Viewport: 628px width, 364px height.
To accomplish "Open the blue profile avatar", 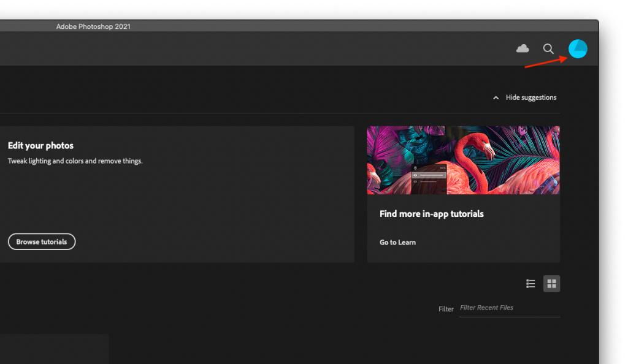I will point(578,48).
